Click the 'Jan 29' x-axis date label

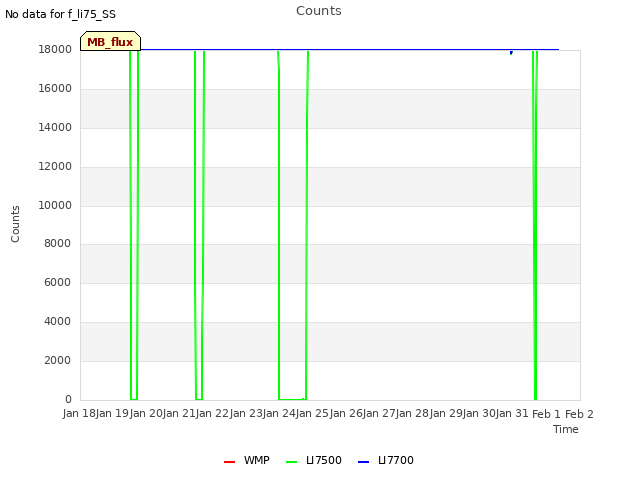[x=446, y=413]
